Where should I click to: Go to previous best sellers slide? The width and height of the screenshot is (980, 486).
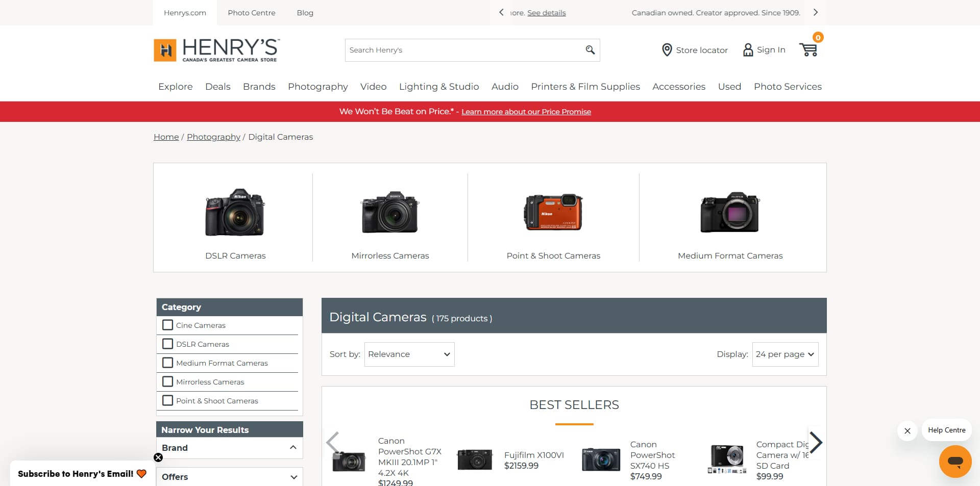tap(332, 442)
